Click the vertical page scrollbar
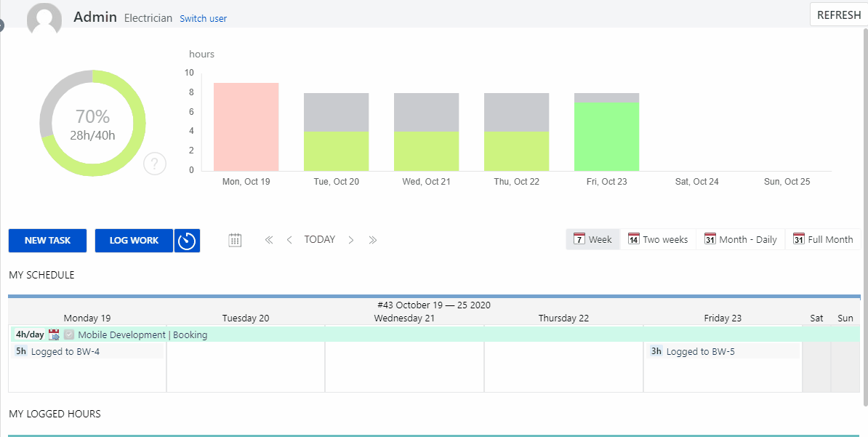 [866, 216]
